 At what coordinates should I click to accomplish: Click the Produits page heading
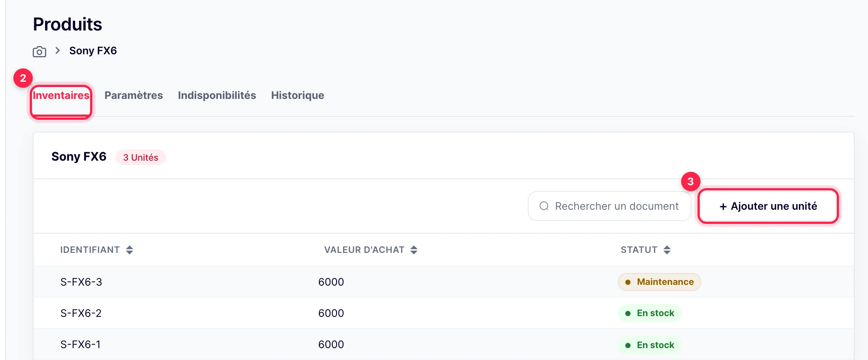click(x=67, y=24)
